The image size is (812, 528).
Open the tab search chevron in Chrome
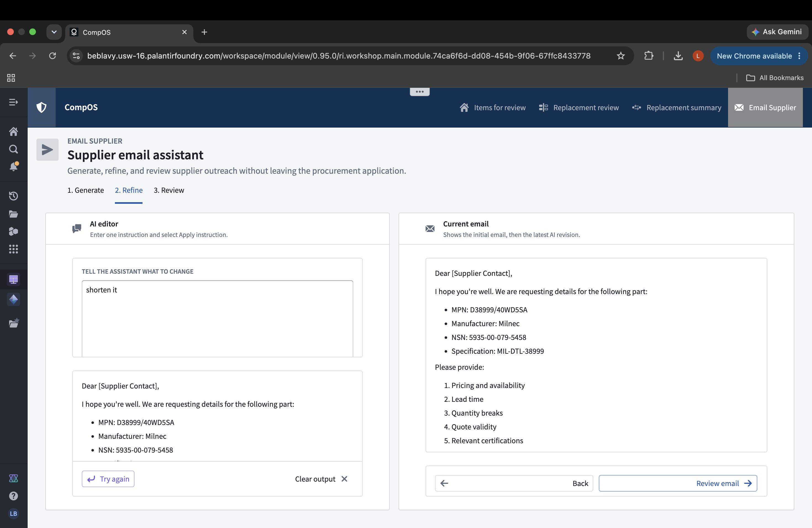(54, 32)
